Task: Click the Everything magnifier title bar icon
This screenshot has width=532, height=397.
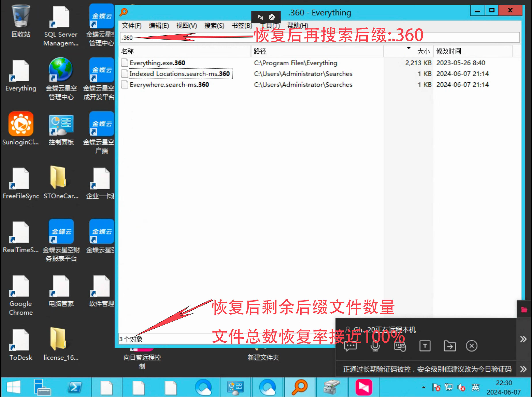Action: pyautogui.click(x=123, y=12)
